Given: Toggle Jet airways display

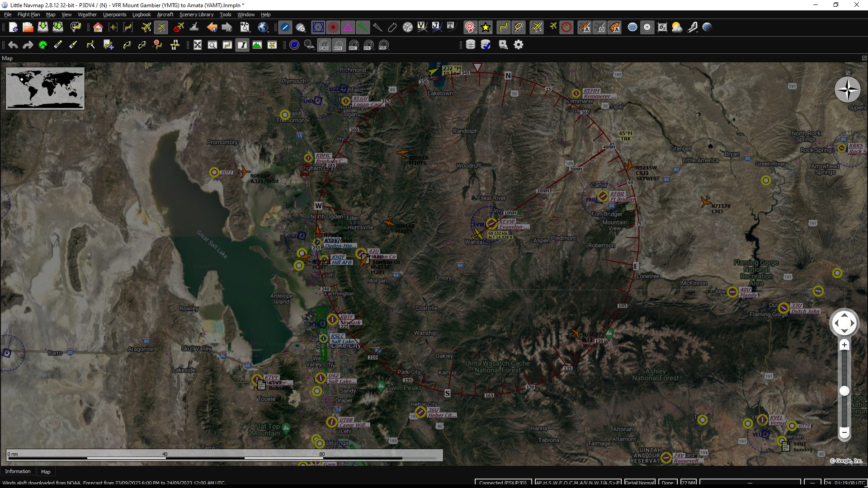Looking at the screenshot, I should pos(436,27).
